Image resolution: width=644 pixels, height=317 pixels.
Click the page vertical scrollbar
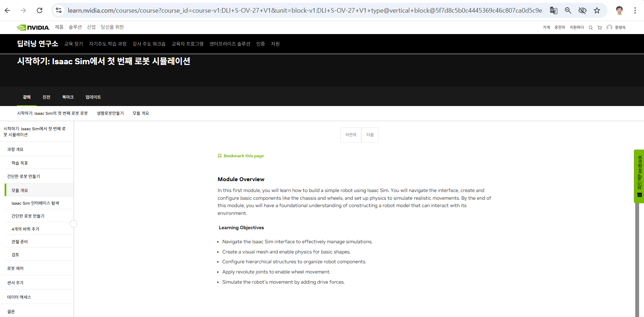(637, 260)
